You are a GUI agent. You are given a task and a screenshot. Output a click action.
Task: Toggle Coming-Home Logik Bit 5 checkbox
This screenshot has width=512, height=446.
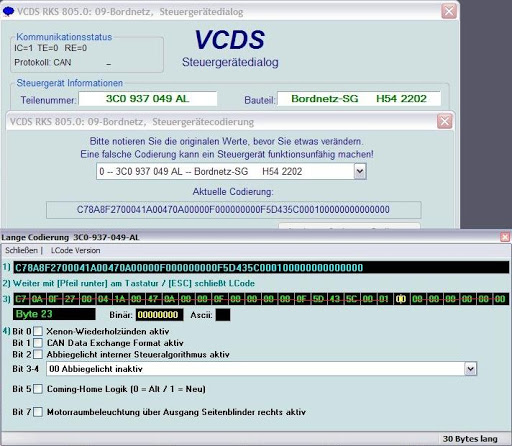pyautogui.click(x=38, y=389)
